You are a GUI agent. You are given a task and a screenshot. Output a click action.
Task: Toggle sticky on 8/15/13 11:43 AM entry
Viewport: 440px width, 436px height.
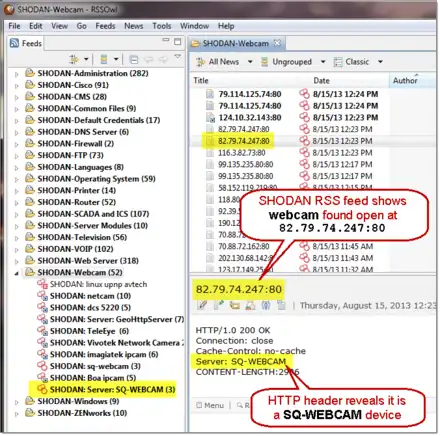(304, 258)
